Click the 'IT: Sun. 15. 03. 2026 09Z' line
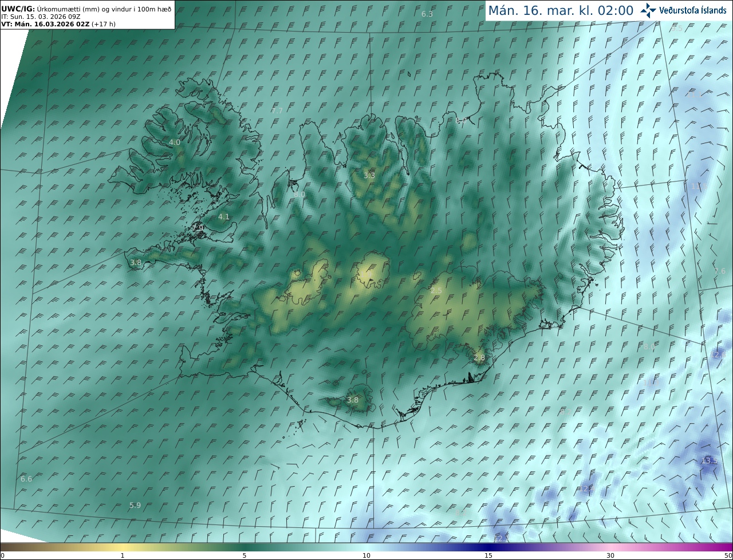Image resolution: width=733 pixels, height=560 pixels. pos(41,17)
